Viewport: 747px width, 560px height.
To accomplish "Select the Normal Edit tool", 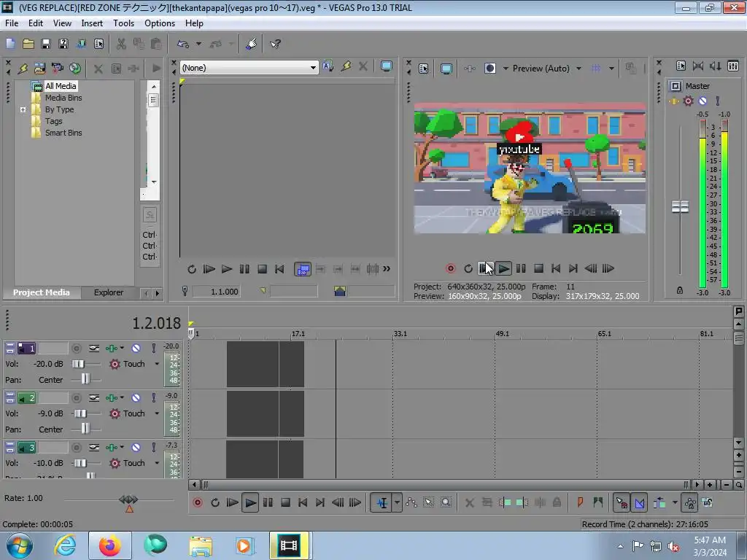I will click(382, 503).
